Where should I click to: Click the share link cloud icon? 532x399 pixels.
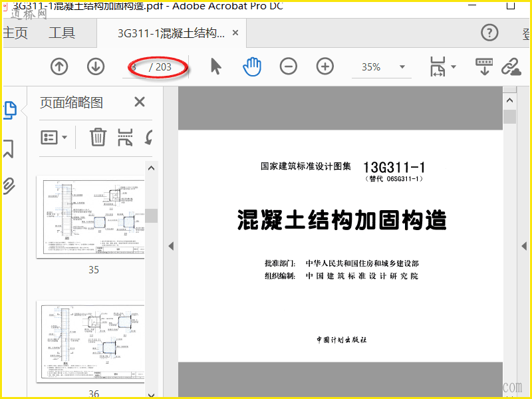tap(511, 66)
